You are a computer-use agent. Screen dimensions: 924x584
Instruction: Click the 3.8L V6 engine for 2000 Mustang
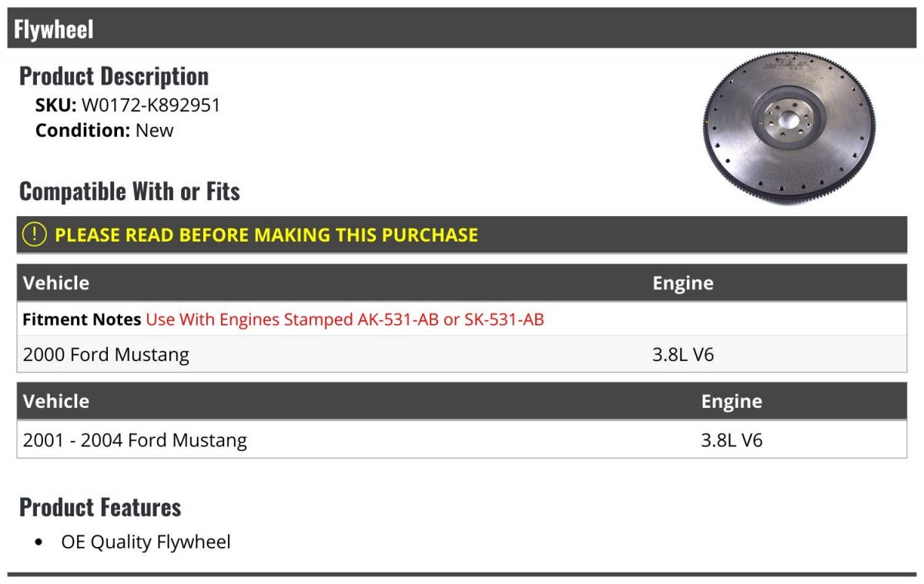point(684,355)
